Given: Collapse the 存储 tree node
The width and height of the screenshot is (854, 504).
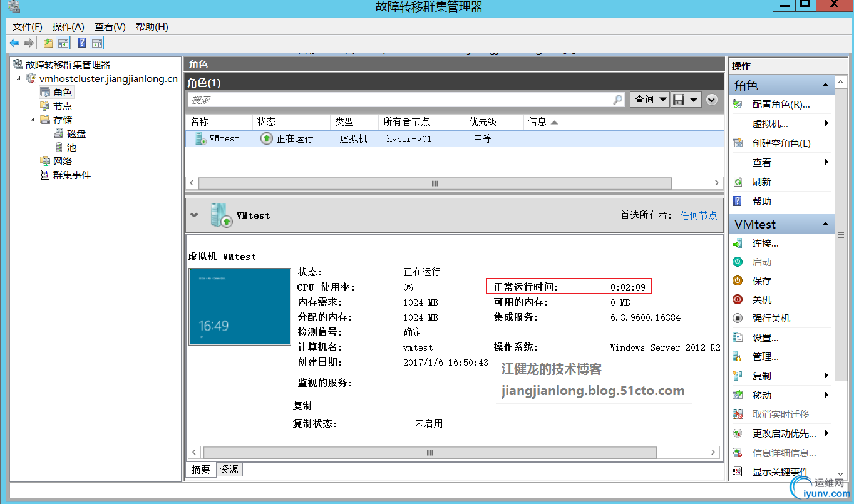Looking at the screenshot, I should 33,120.
